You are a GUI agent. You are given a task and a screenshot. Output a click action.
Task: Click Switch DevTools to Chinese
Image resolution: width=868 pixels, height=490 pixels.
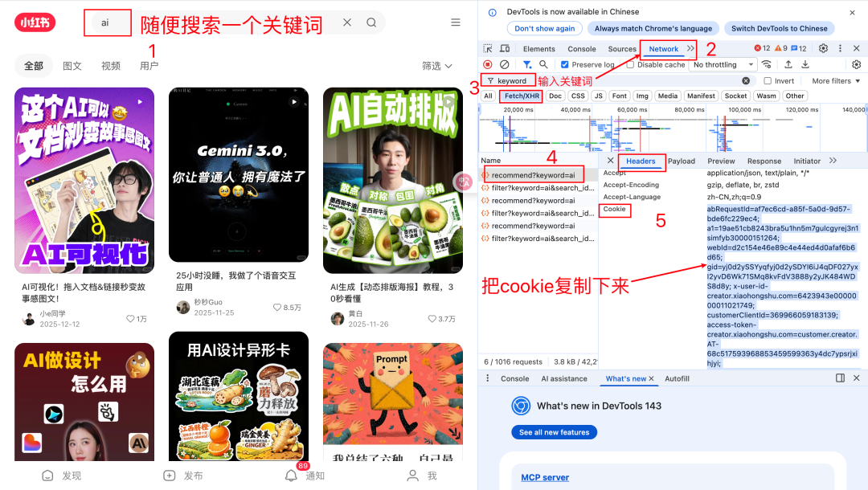(x=779, y=28)
